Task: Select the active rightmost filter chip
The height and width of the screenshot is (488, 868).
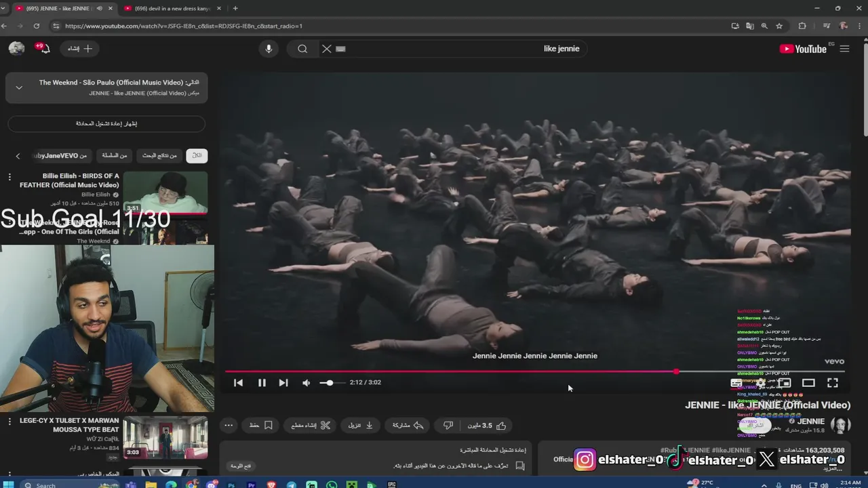Action: pos(197,156)
